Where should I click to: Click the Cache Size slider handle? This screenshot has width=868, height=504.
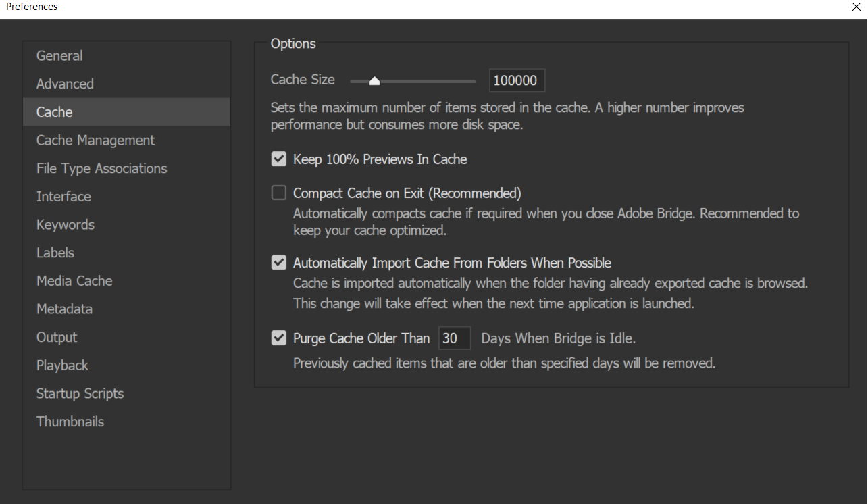[374, 81]
